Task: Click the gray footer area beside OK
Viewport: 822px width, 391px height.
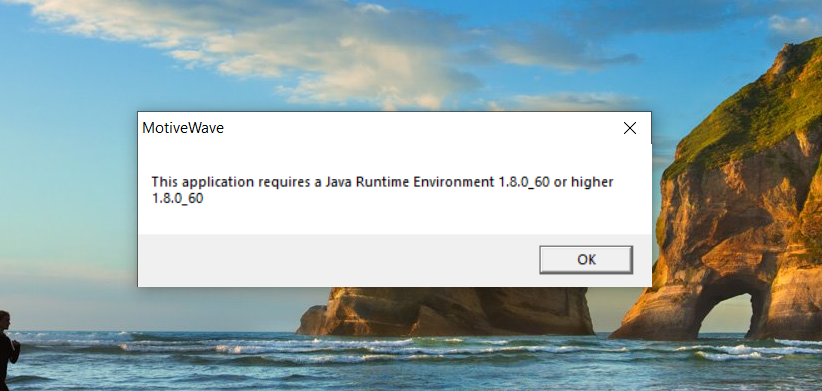Action: pyautogui.click(x=336, y=260)
